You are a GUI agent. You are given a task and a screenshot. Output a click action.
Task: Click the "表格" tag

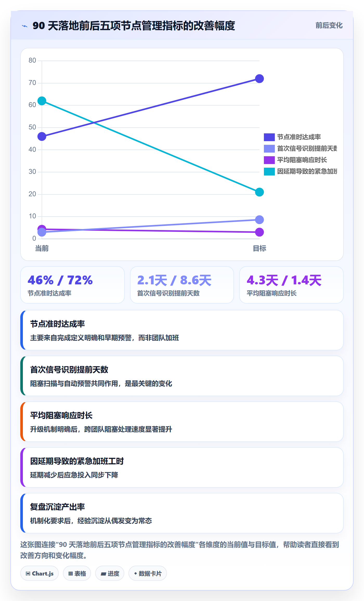tap(77, 573)
